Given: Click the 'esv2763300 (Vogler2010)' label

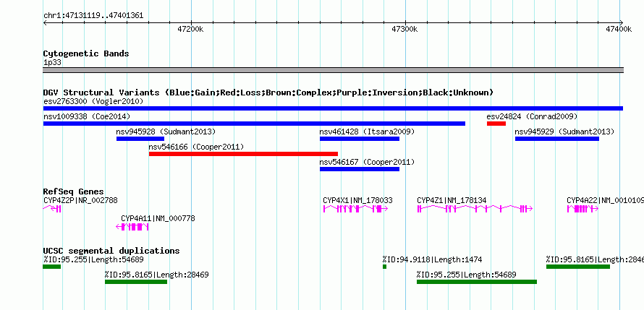Looking at the screenshot, I should (93, 101).
